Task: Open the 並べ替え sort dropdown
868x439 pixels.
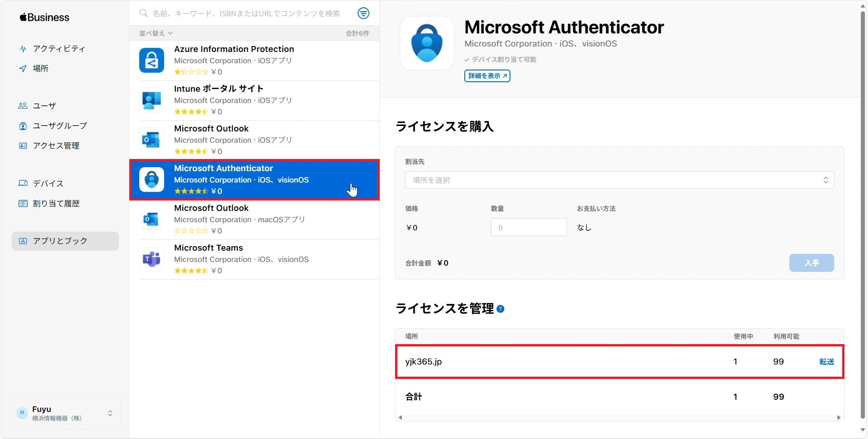Action: pyautogui.click(x=156, y=33)
